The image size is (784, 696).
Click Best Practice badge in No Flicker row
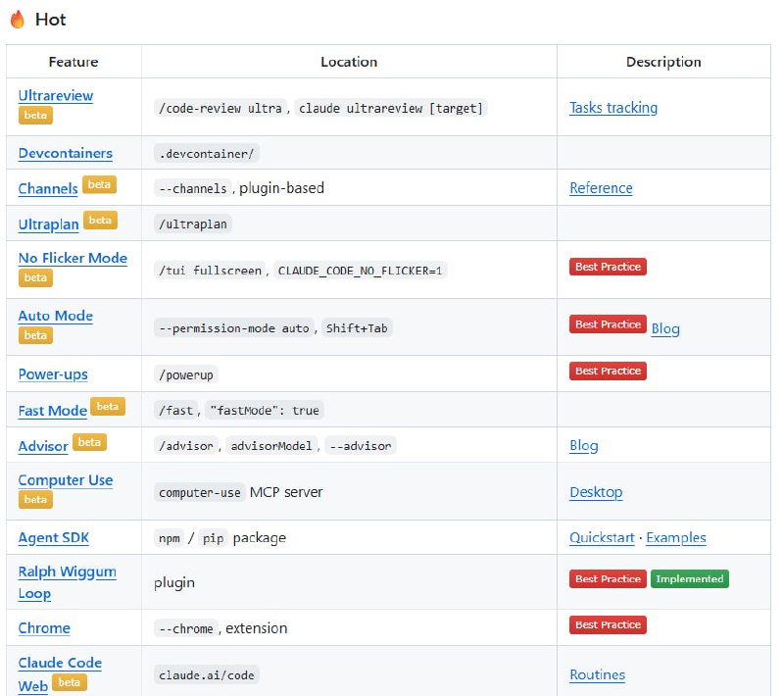(x=608, y=267)
